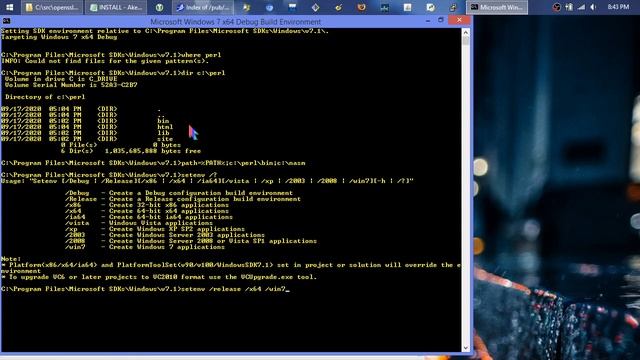Click the '/xp - Create Windows XP SP2' line
The image size is (640, 360).
tap(155, 229)
